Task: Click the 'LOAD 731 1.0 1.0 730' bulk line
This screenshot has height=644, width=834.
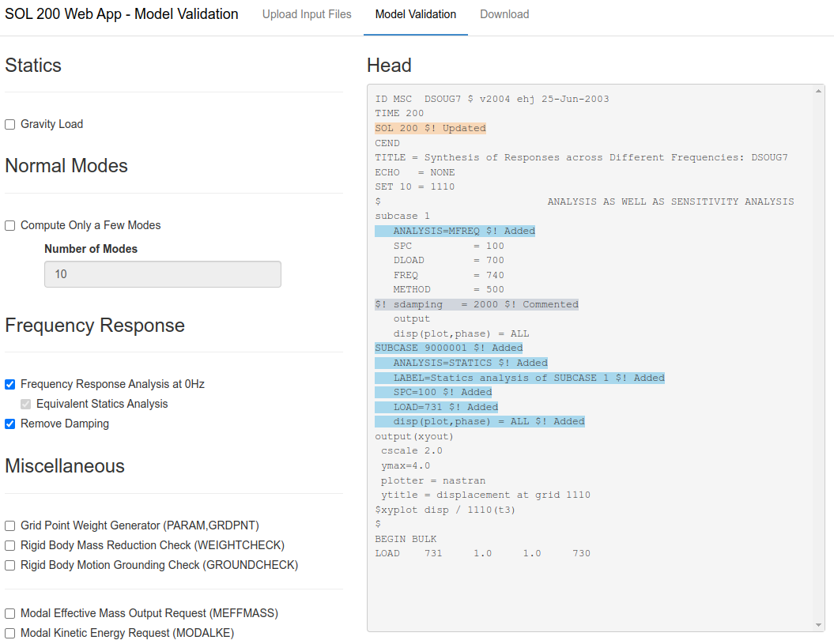Action: pos(483,553)
